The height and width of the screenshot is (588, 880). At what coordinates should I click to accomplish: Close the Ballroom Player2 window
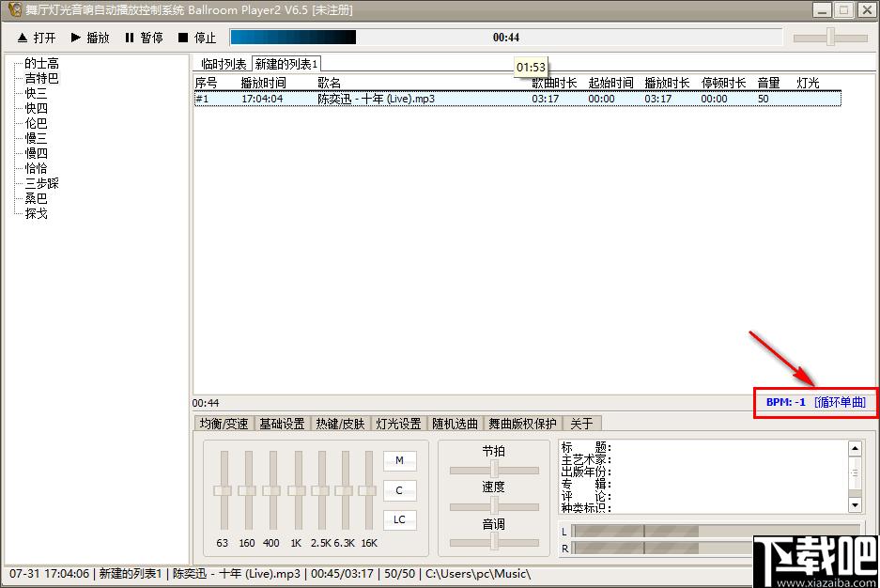coord(867,10)
